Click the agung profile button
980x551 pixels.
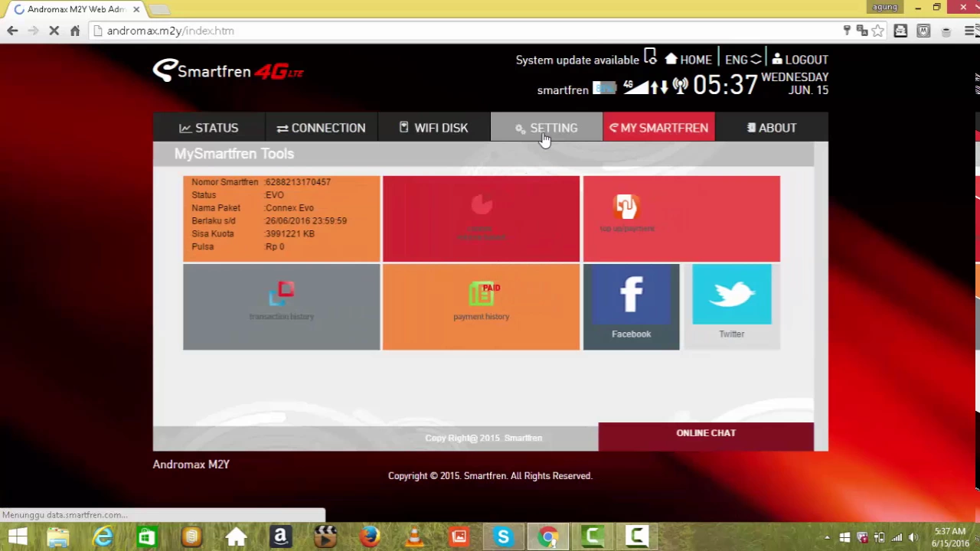(x=884, y=7)
